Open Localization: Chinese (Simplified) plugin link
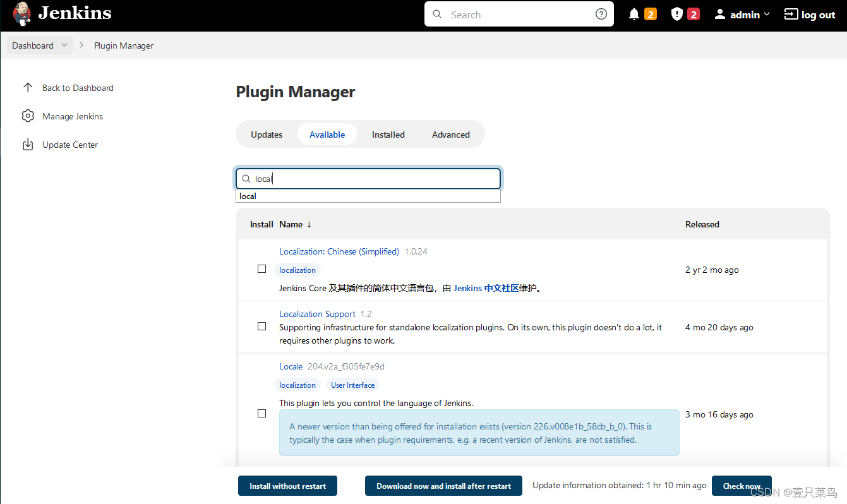Screen dimensions: 847x504 point(339,251)
